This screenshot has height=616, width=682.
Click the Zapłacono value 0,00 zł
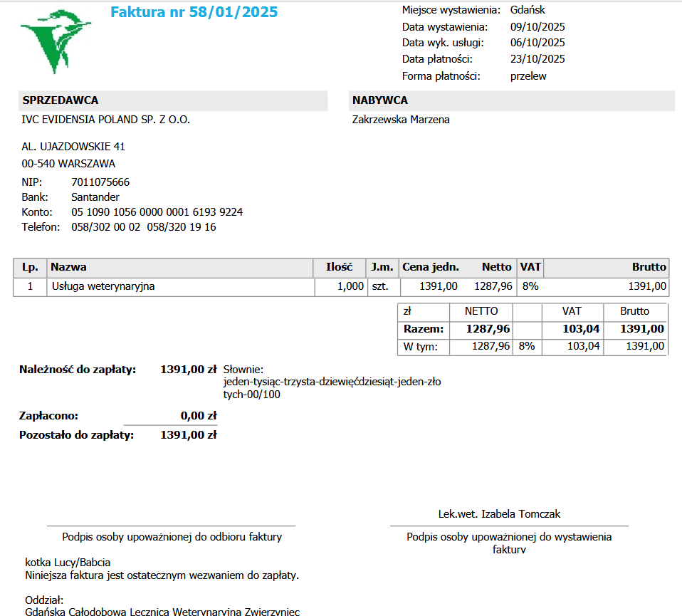coord(199,416)
